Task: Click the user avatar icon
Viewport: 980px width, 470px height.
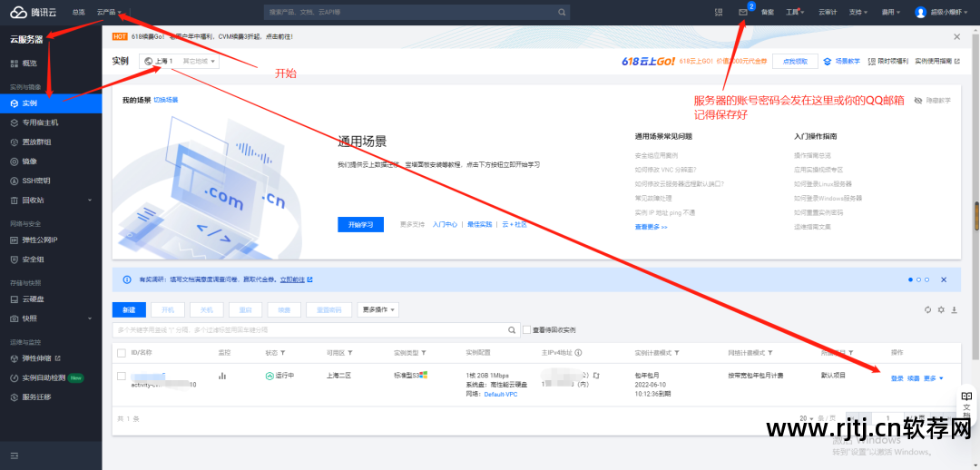Action: coord(920,12)
